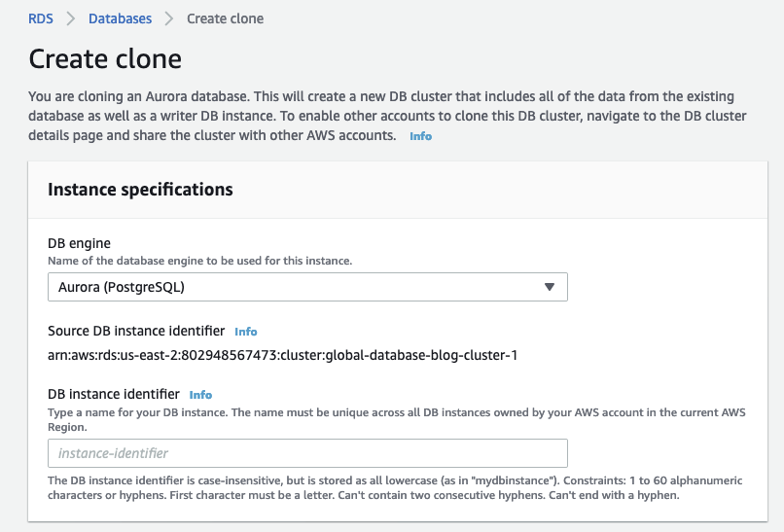This screenshot has width=784, height=532.
Task: Click the chevron between RDS and Databases
Action: click(71, 18)
